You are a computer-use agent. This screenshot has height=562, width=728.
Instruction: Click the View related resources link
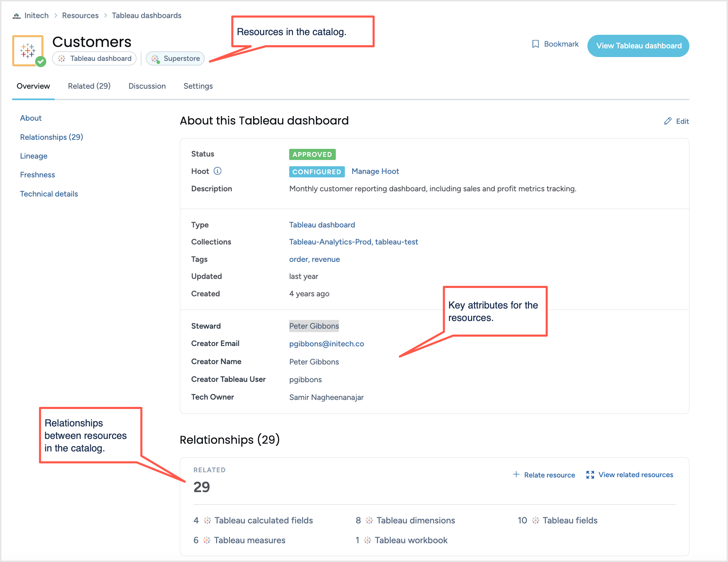pyautogui.click(x=636, y=475)
